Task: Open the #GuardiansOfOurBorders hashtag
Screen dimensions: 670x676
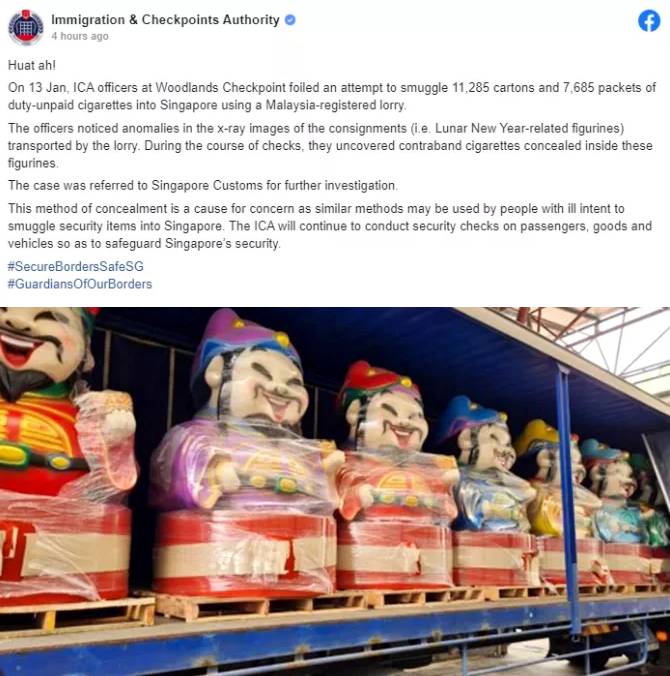Action: tap(80, 284)
